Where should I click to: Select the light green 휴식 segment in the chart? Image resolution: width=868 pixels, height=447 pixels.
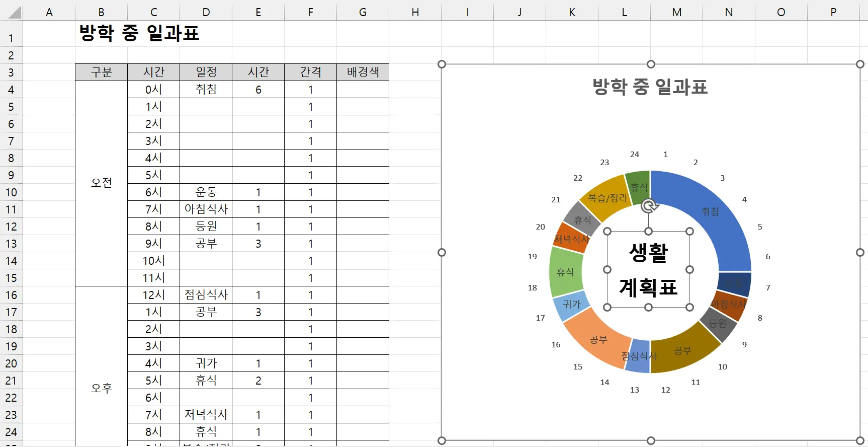[565, 272]
